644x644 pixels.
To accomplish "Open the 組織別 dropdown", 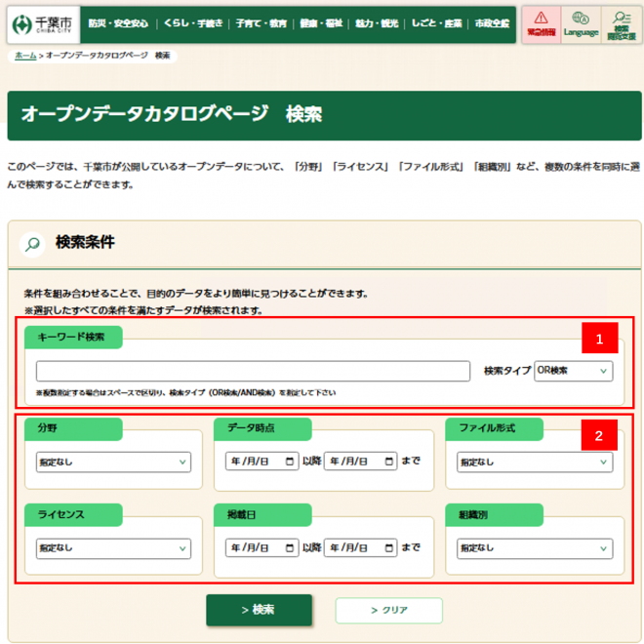I will click(x=535, y=548).
